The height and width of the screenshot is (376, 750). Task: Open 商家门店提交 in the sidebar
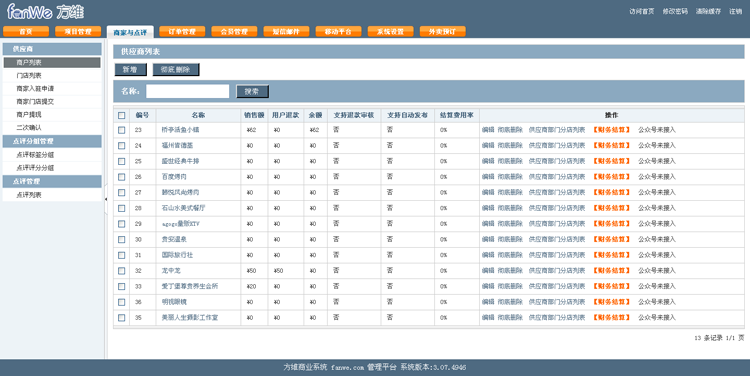52,101
